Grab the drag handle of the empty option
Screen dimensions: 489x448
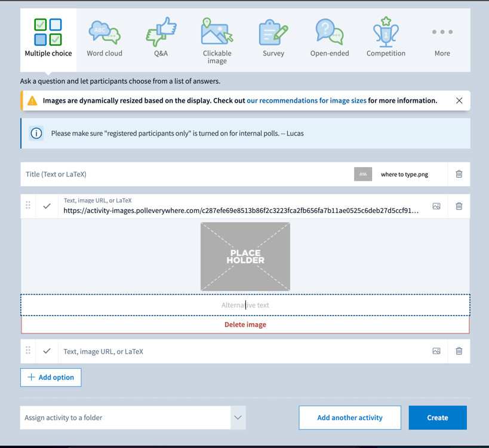(28, 351)
